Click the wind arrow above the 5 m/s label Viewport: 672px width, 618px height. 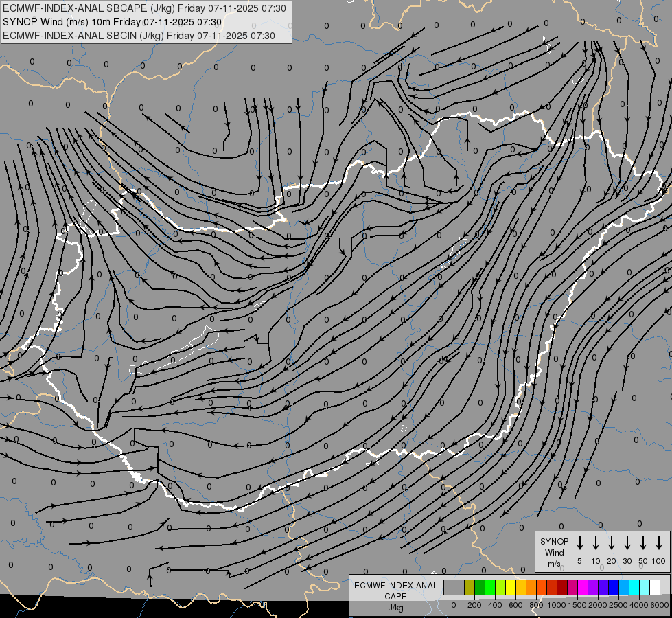tap(579, 543)
